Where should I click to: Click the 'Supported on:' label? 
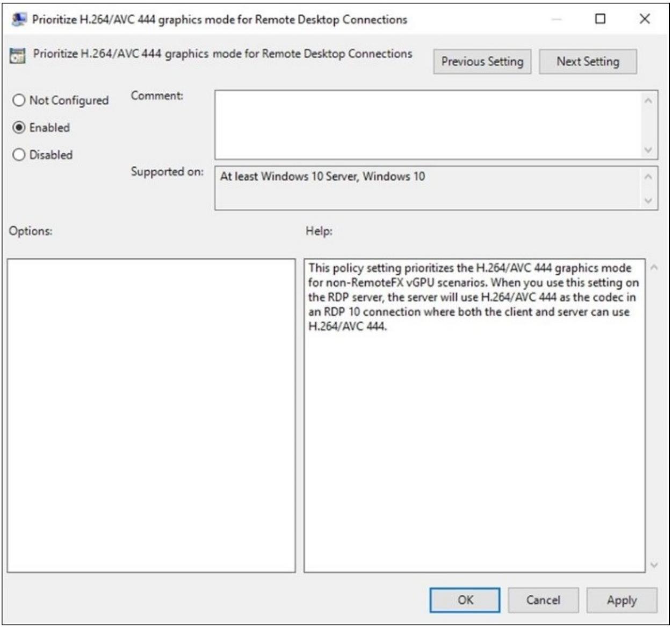167,172
